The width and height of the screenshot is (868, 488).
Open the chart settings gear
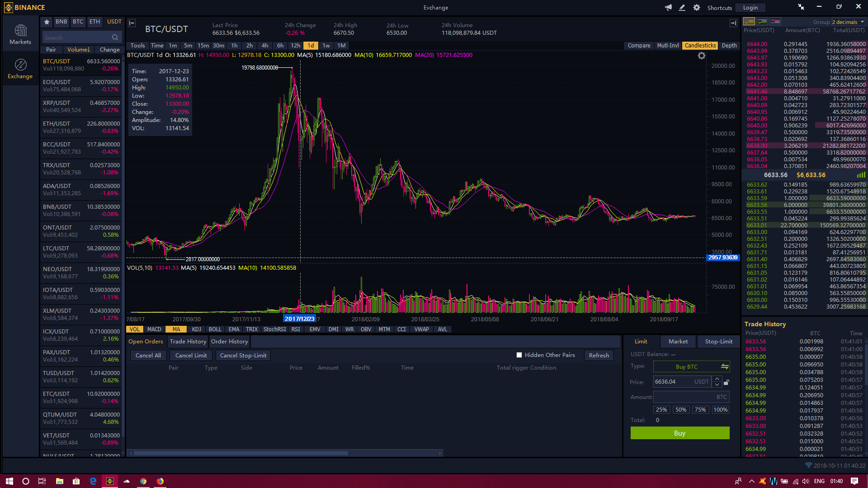701,56
